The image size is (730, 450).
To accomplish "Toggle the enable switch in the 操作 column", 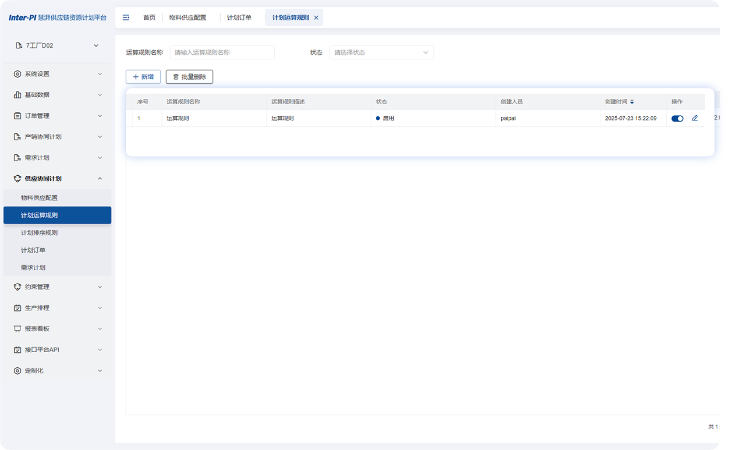I will [677, 118].
